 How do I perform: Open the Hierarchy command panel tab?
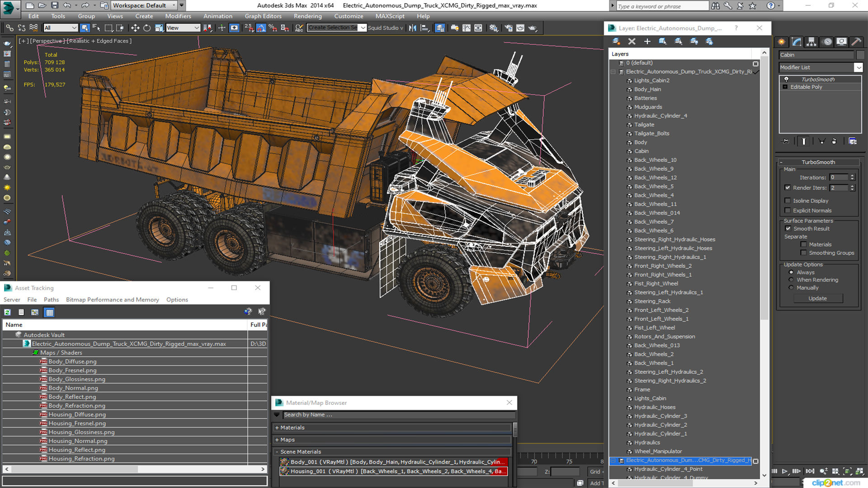coord(811,42)
